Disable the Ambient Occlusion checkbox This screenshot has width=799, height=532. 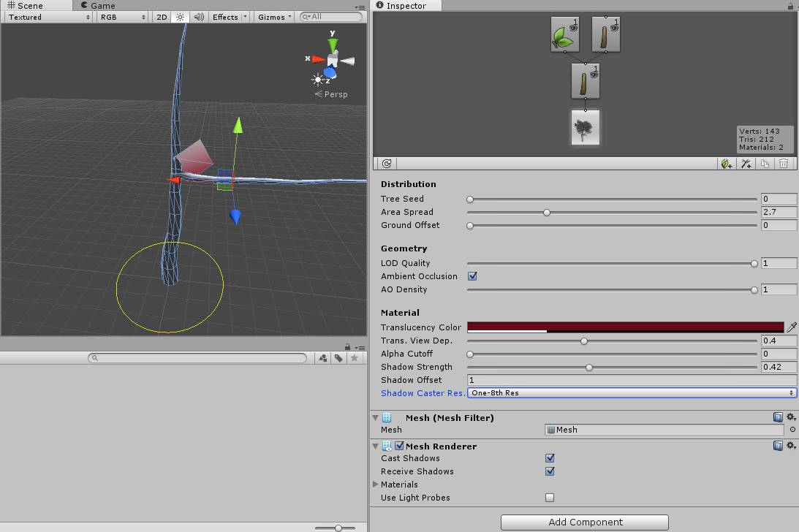472,276
